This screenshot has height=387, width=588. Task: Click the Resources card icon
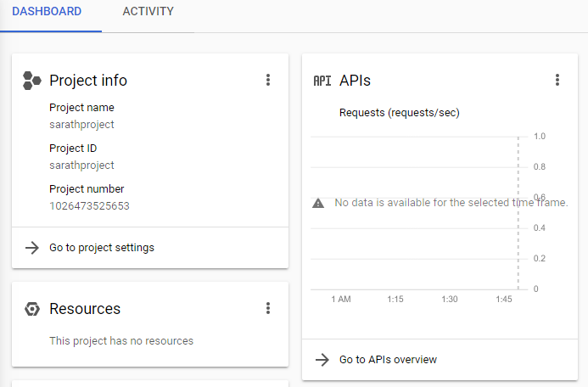tap(32, 309)
